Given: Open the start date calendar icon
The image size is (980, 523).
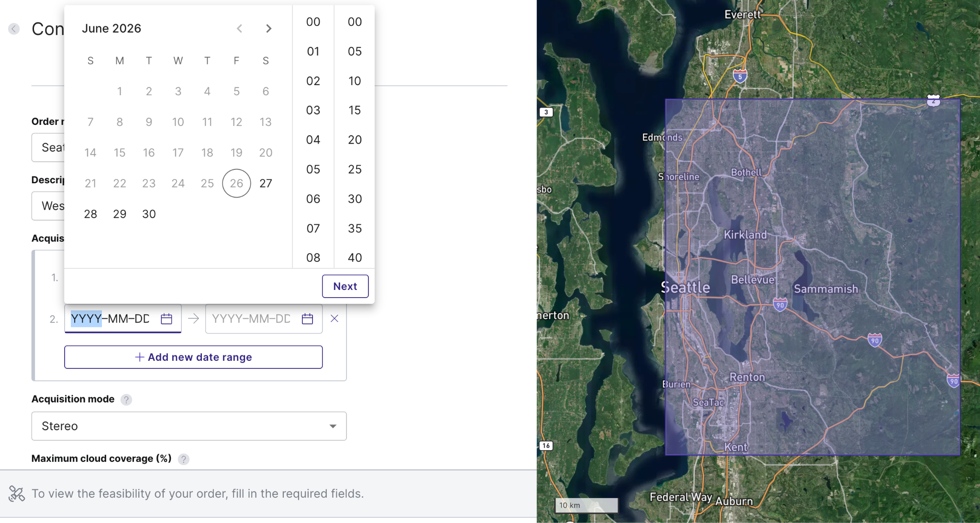Looking at the screenshot, I should click(x=167, y=319).
